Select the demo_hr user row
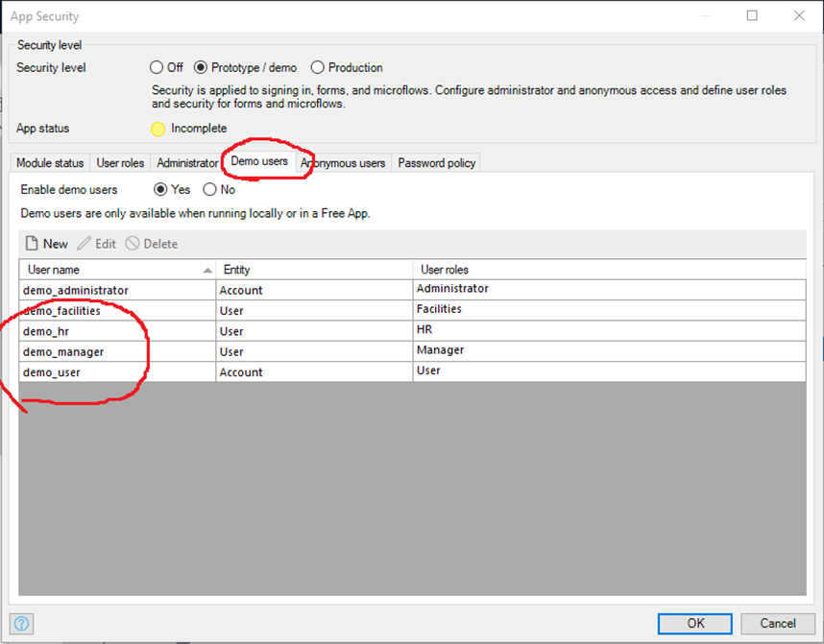 pyautogui.click(x=412, y=331)
